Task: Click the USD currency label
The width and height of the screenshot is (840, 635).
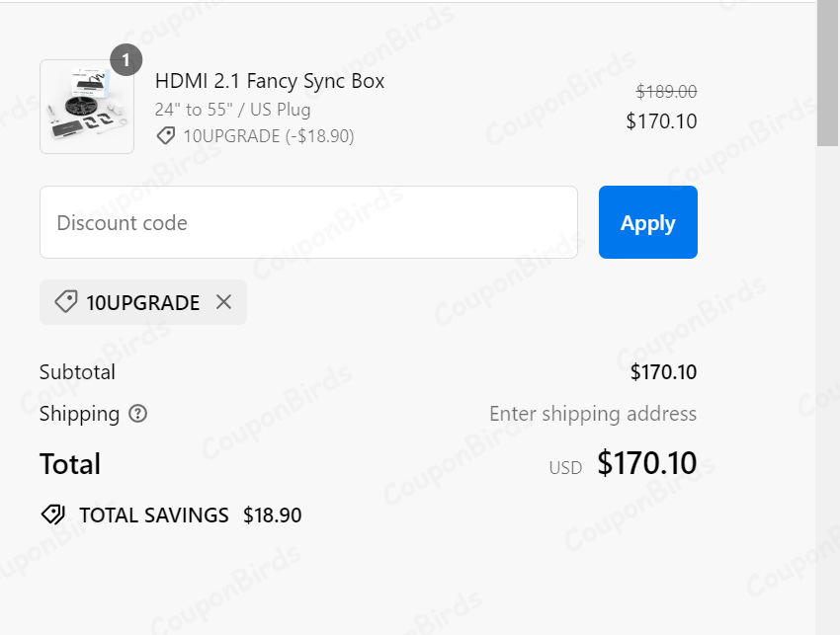Action: (565, 467)
